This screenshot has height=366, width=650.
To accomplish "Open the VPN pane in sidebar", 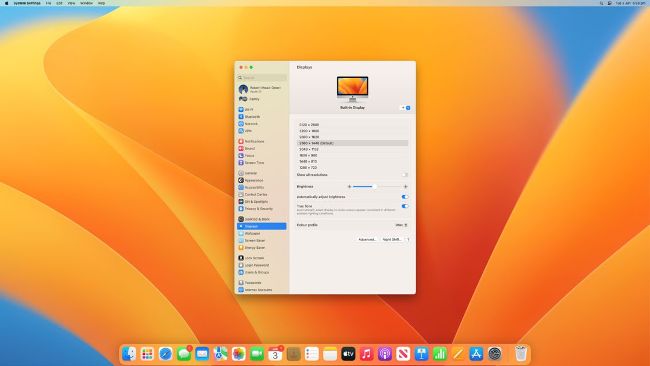I will pyautogui.click(x=262, y=131).
